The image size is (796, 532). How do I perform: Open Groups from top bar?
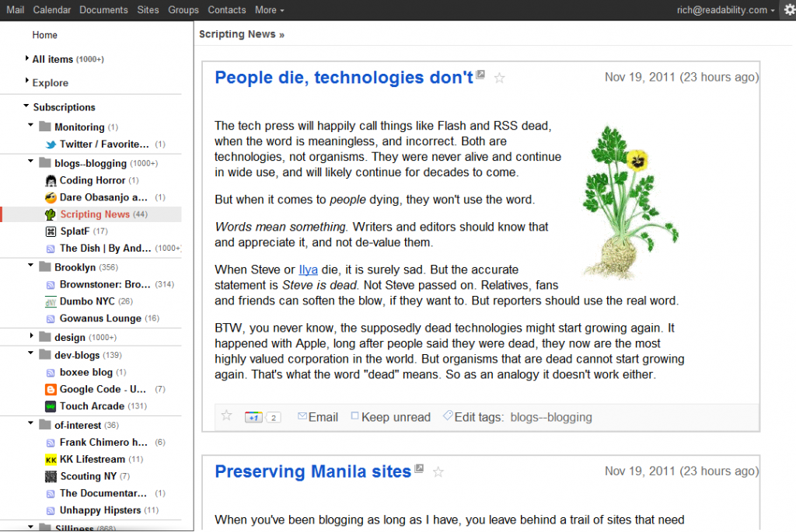pos(183,10)
